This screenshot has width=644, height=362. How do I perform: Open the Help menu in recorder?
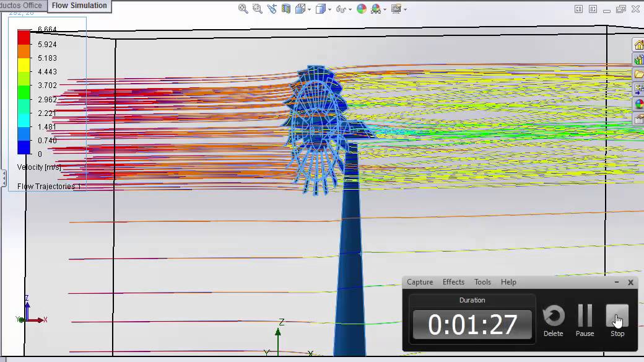tap(508, 282)
